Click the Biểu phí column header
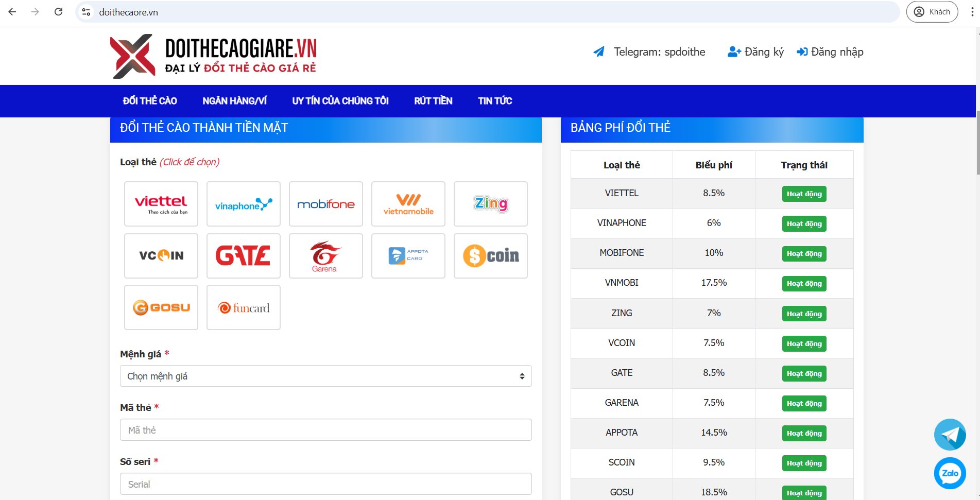This screenshot has height=500, width=980. (714, 165)
